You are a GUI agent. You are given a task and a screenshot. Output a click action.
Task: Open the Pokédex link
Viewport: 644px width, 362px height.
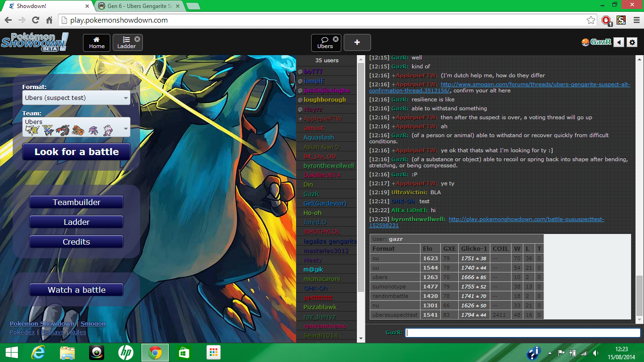(22, 332)
